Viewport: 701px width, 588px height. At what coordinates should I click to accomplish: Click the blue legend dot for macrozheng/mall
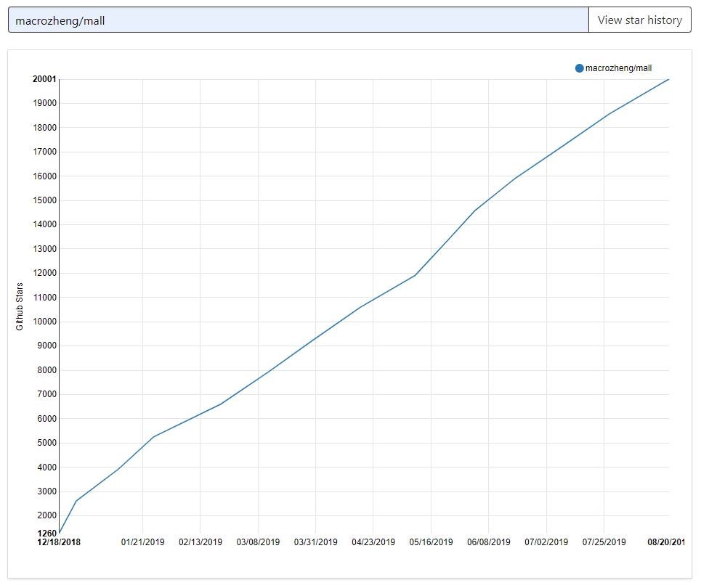(579, 68)
